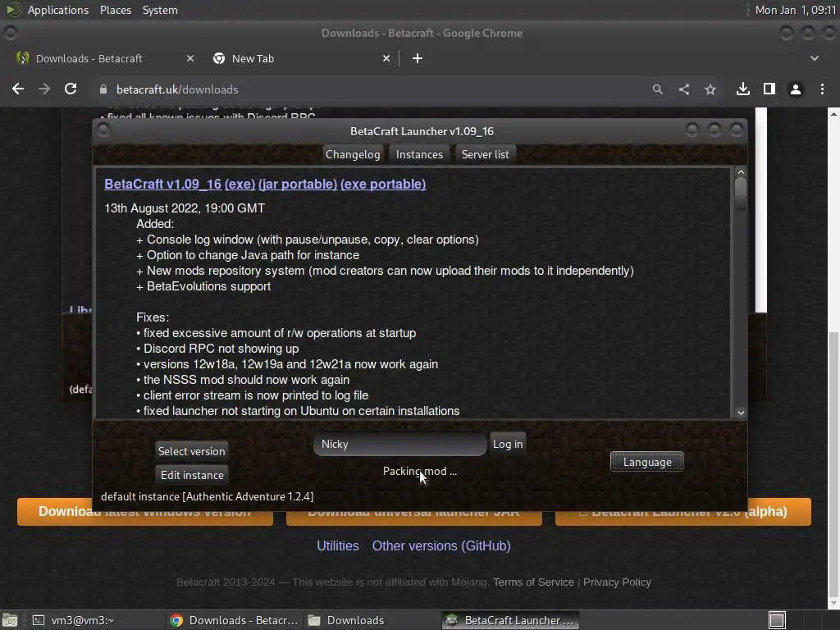Viewport: 840px width, 630px height.
Task: Open the Language button
Action: [x=647, y=462]
